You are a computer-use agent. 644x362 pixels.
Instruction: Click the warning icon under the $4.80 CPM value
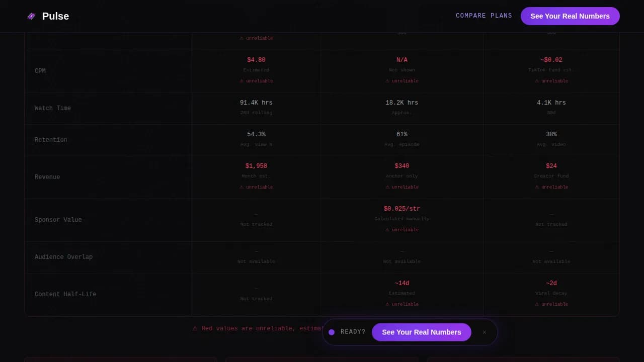[x=242, y=80]
